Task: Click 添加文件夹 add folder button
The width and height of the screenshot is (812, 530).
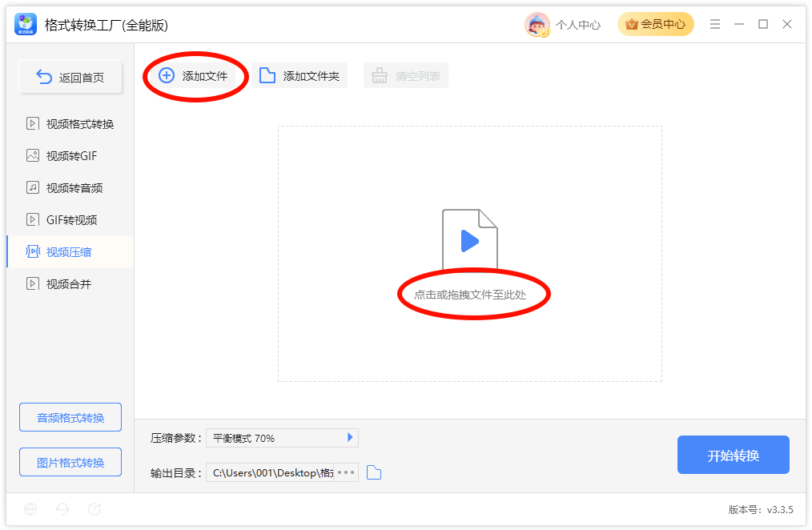Action: pyautogui.click(x=299, y=76)
